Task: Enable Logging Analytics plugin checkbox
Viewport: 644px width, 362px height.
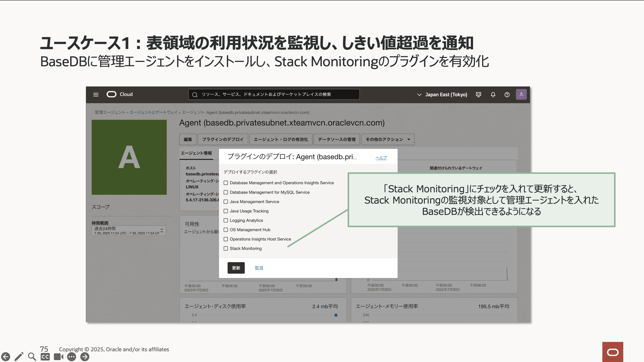Action: (226, 220)
